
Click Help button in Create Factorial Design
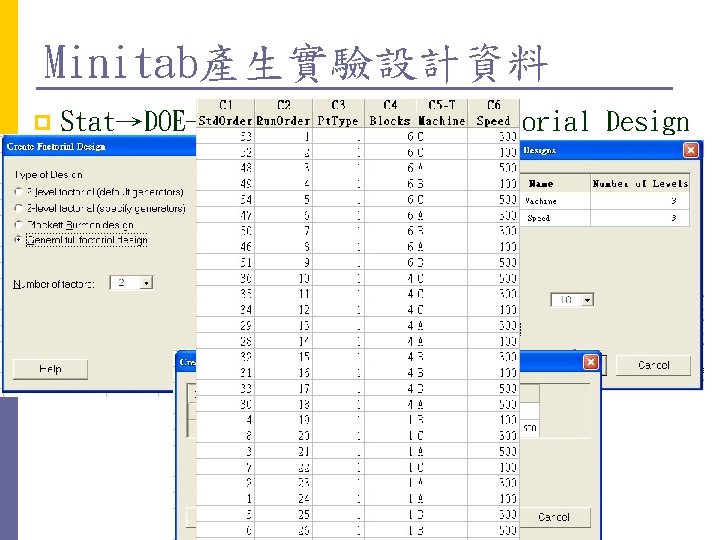51,369
